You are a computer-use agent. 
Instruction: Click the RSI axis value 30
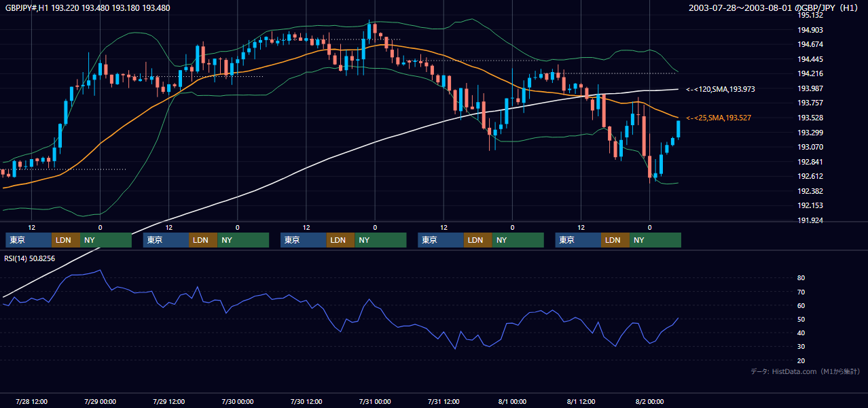click(801, 346)
